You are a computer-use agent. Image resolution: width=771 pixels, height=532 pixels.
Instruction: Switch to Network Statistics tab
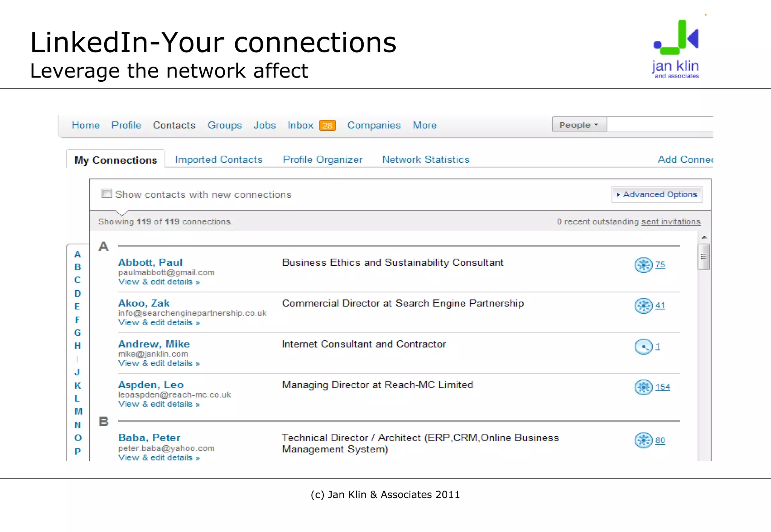tap(426, 160)
